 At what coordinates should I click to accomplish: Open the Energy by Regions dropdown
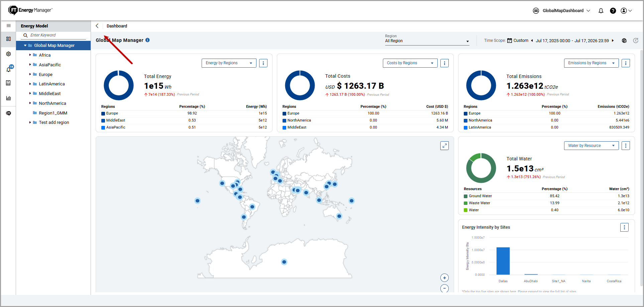coord(229,63)
